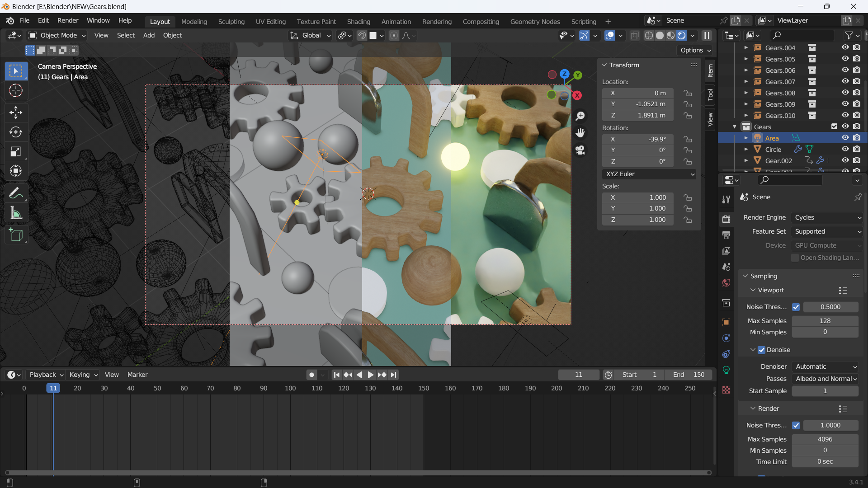The height and width of the screenshot is (488, 868).
Task: Expand the Gears.007 collection
Action: tap(746, 81)
